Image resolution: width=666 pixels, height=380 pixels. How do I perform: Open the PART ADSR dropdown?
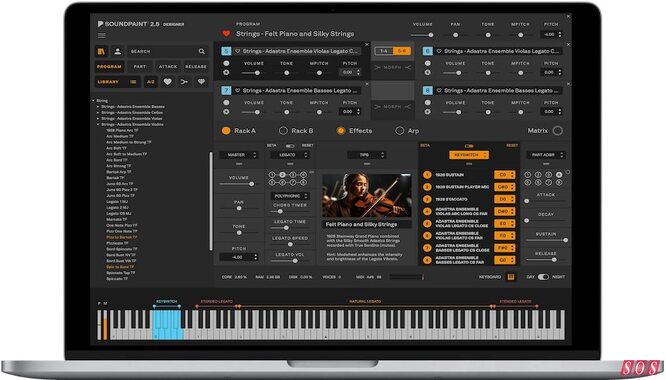546,155
